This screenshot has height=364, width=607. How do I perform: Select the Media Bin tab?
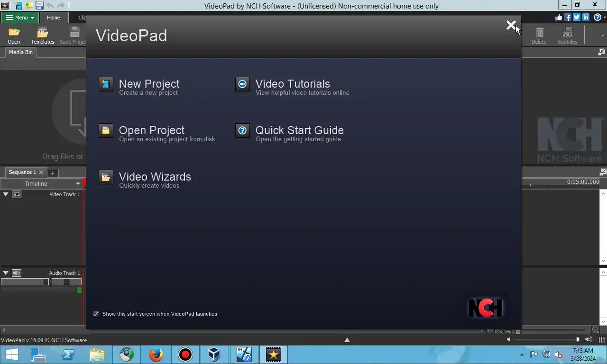tap(21, 52)
